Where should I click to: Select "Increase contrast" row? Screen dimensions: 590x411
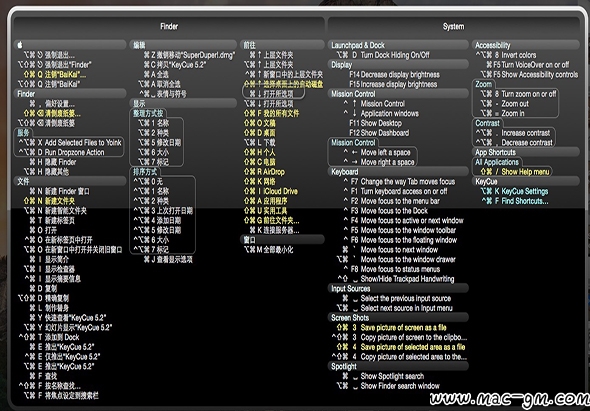pyautogui.click(x=513, y=133)
